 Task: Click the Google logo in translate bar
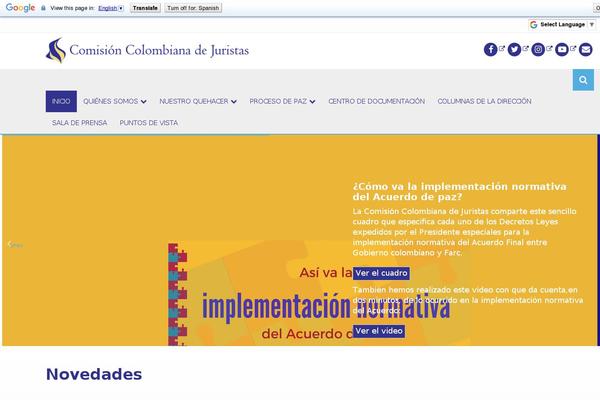pos(20,8)
